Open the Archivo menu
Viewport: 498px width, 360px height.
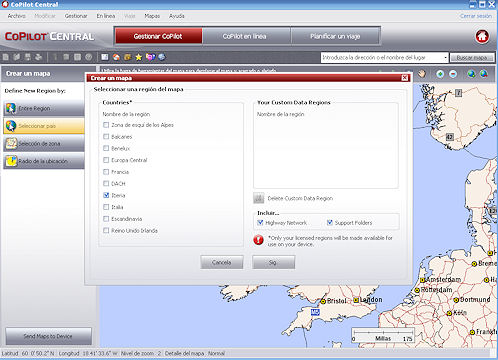point(16,16)
